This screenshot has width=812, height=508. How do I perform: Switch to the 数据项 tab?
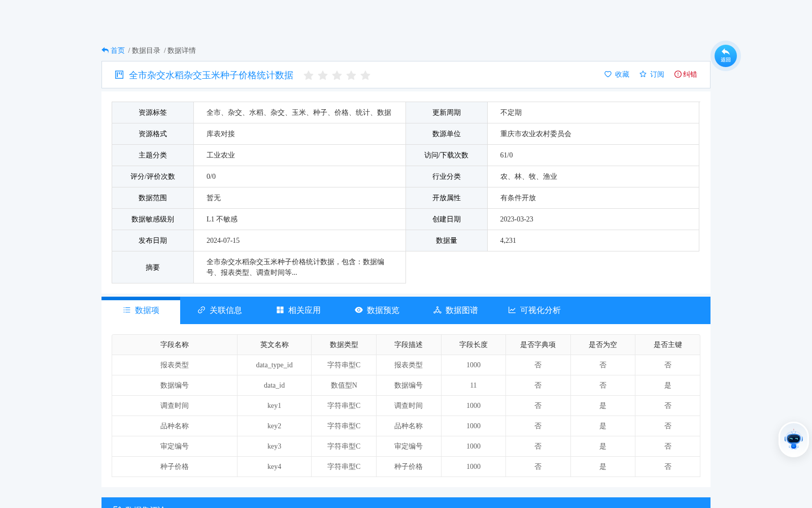(x=141, y=310)
